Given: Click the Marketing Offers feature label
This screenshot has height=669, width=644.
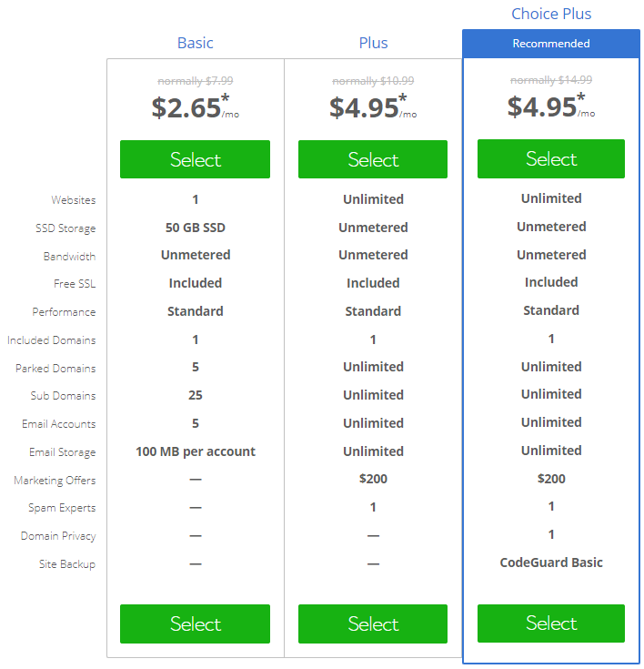Looking at the screenshot, I should point(55,481).
